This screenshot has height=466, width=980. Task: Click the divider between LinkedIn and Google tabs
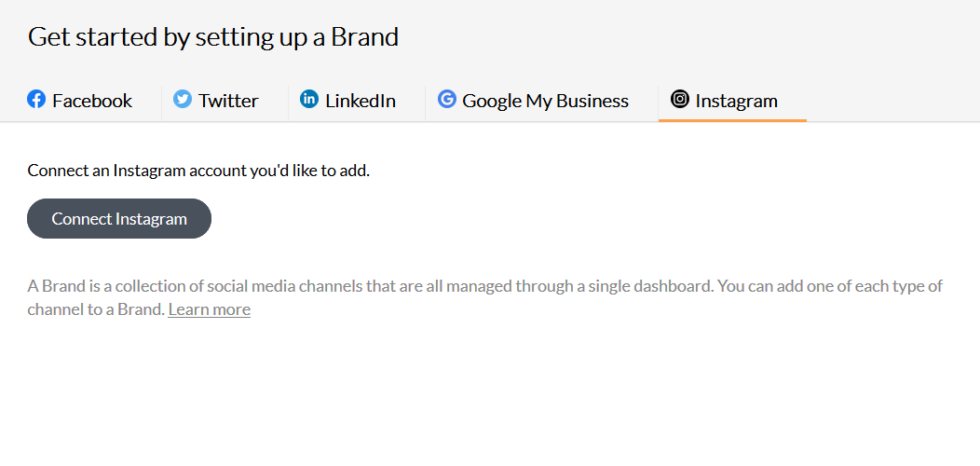pos(425,103)
